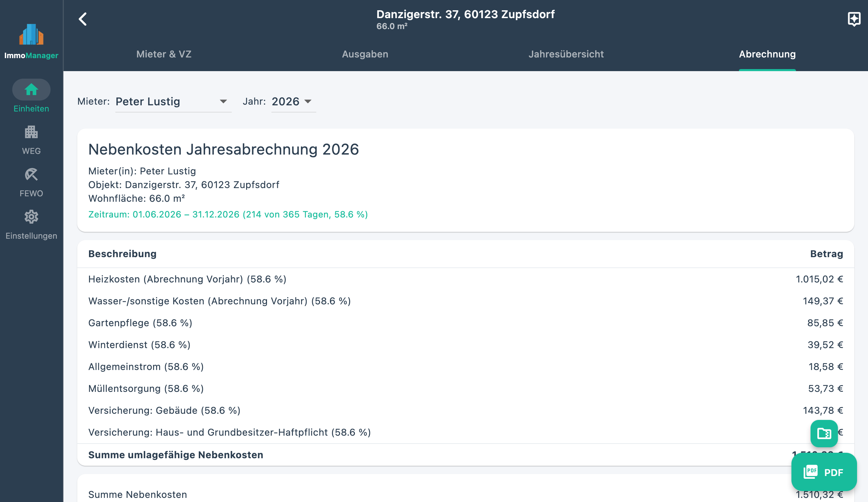Click the Mieter(in): Peter Lustig line
Image resolution: width=868 pixels, height=502 pixels.
pyautogui.click(x=142, y=171)
